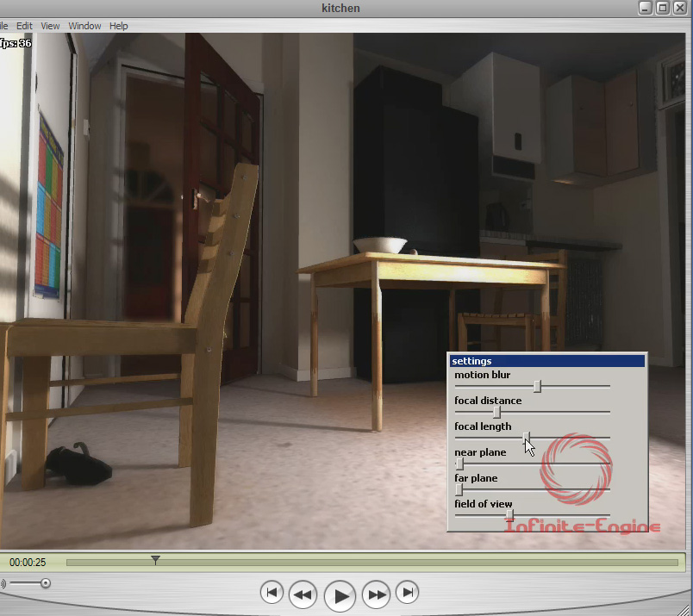693x616 pixels.
Task: Click the far plane slider handle
Action: 459,489
